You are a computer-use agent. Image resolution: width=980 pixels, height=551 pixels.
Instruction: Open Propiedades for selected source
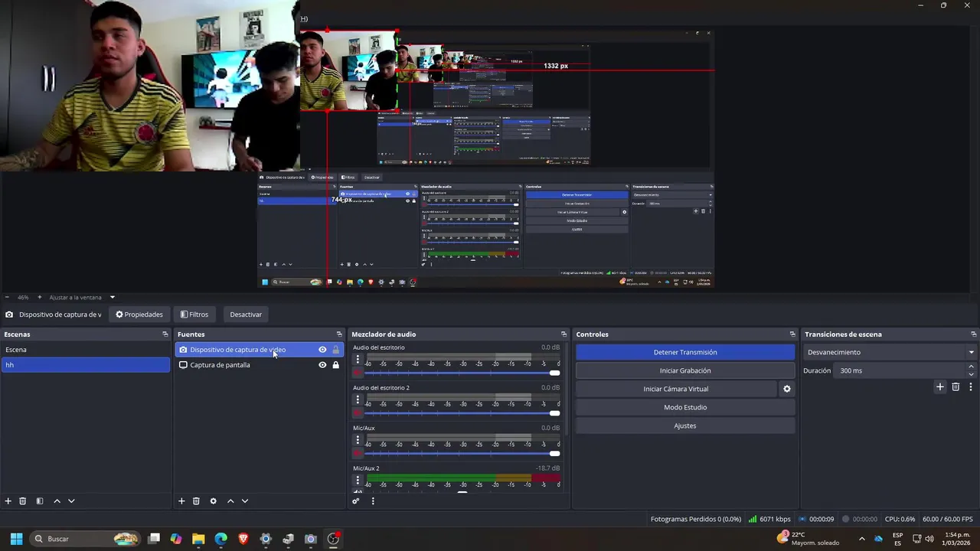[139, 315]
